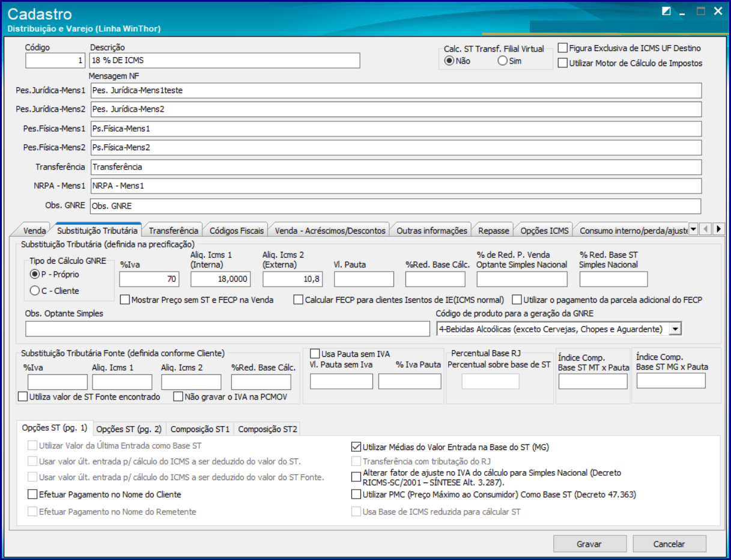Open the Códigos Fiscais tab
Viewport: 731px width, 560px height.
click(x=236, y=230)
